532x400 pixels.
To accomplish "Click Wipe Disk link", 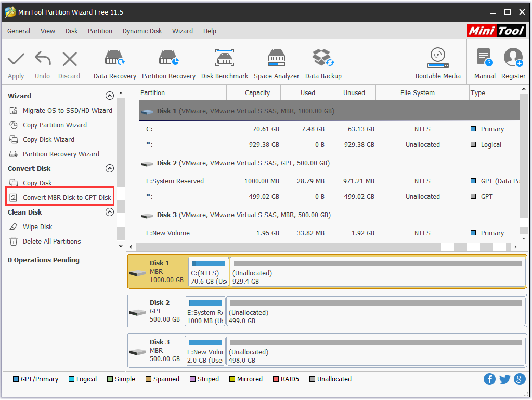I will pyautogui.click(x=37, y=227).
